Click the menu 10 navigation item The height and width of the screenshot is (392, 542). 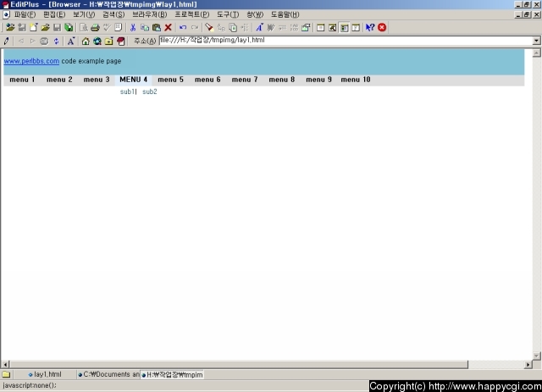[x=356, y=80]
